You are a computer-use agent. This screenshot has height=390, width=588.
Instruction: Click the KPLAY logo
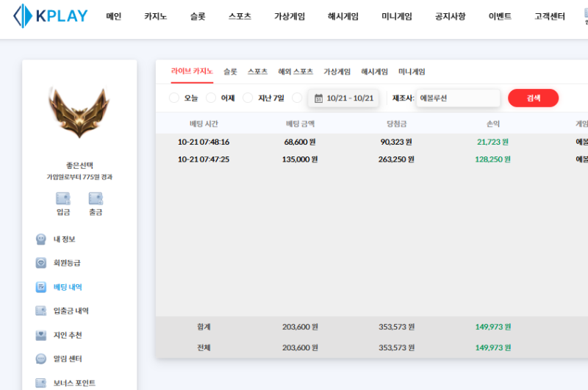pyautogui.click(x=50, y=16)
